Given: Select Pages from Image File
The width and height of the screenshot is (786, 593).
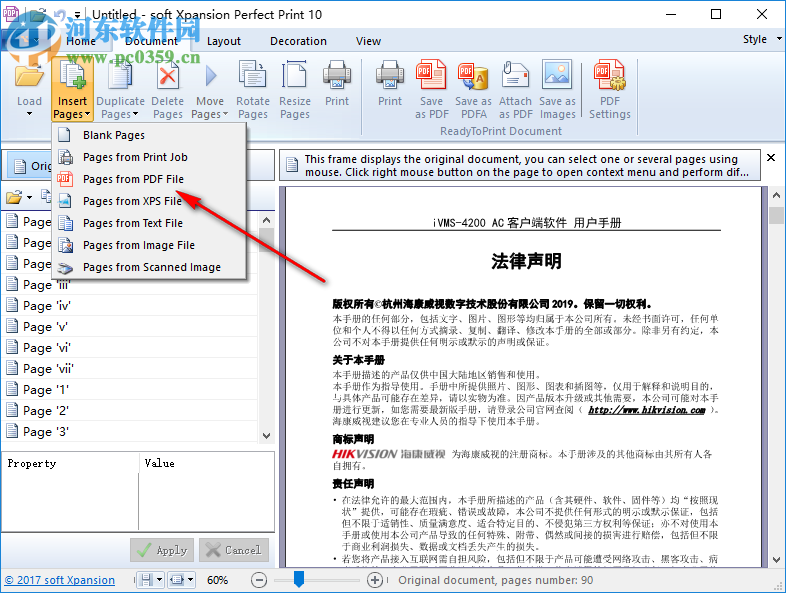Looking at the screenshot, I should (x=149, y=245).
